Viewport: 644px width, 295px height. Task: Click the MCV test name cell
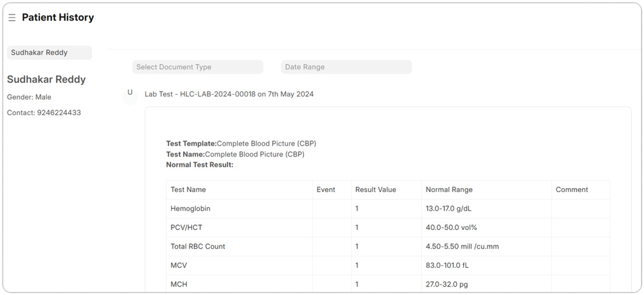179,265
